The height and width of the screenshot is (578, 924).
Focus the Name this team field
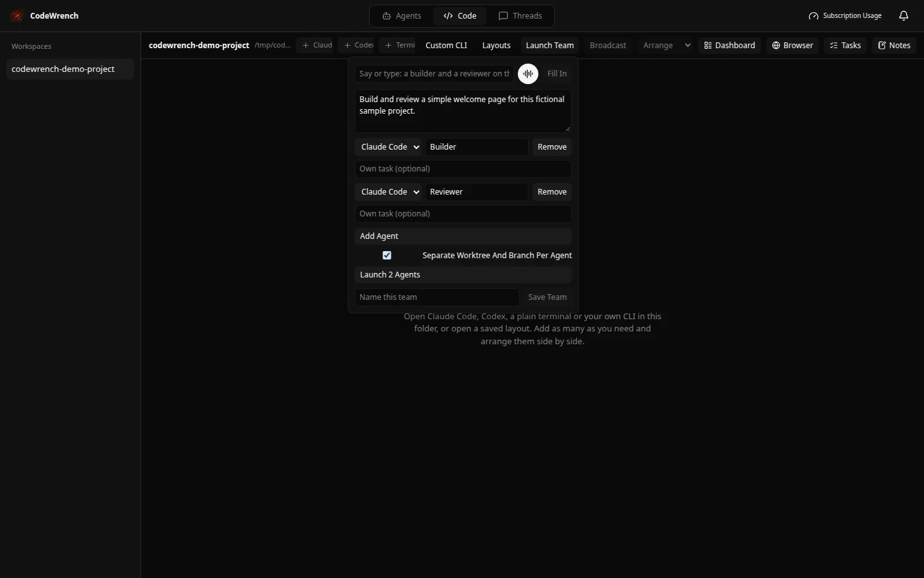[437, 297]
